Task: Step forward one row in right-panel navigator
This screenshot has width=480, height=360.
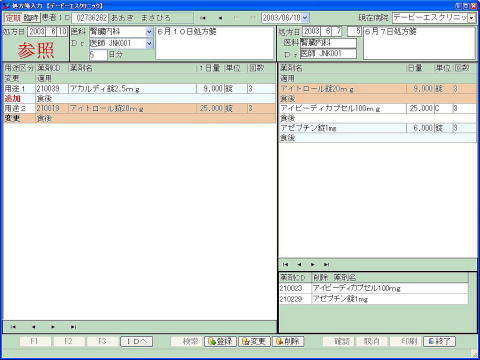Action: pos(313,264)
